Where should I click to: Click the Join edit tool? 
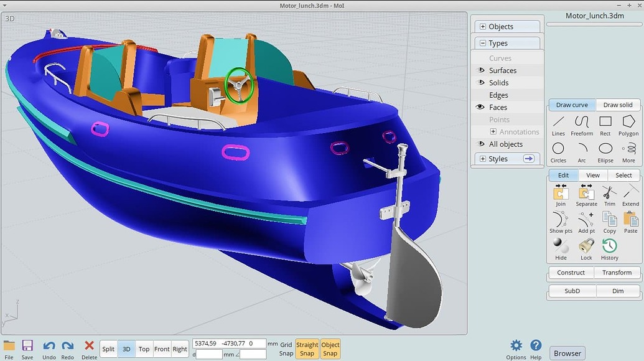pos(561,195)
